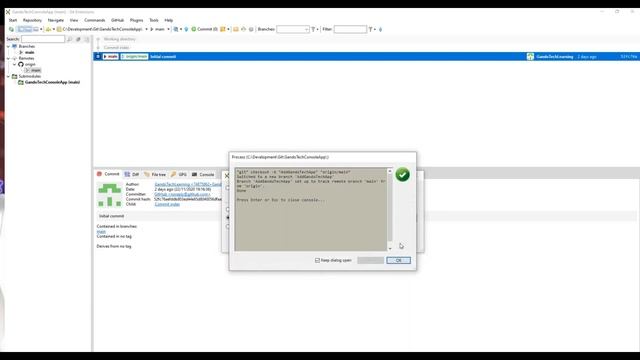Open the View menu

click(74, 20)
